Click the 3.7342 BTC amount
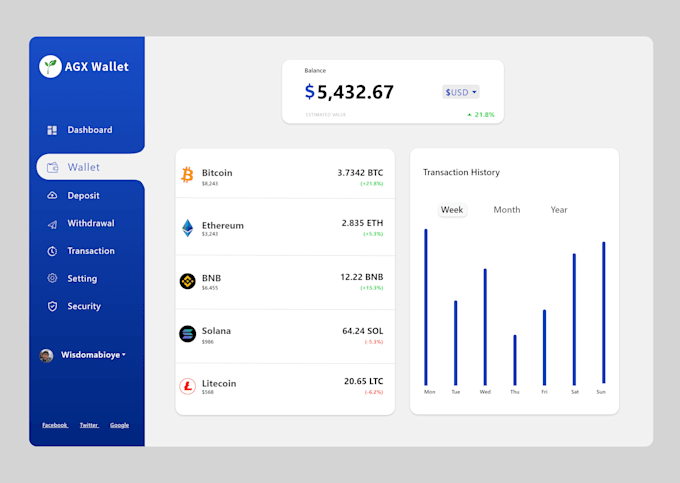The height and width of the screenshot is (483, 680). click(x=360, y=173)
